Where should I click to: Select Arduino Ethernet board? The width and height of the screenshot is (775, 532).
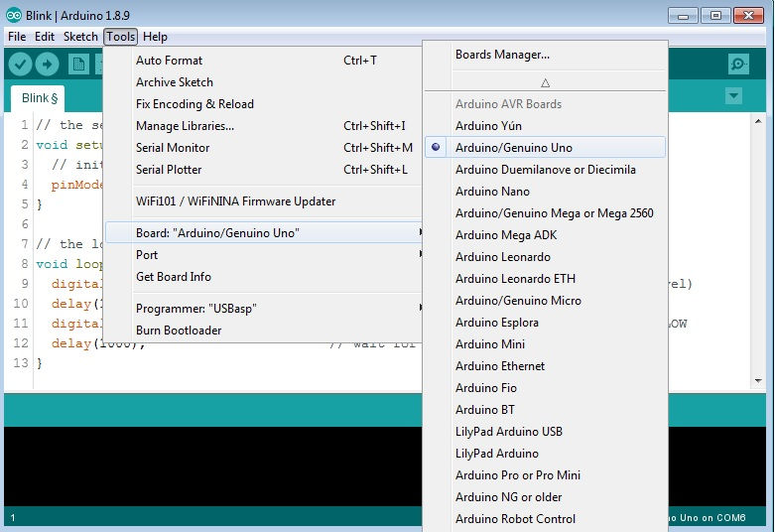pos(545,366)
